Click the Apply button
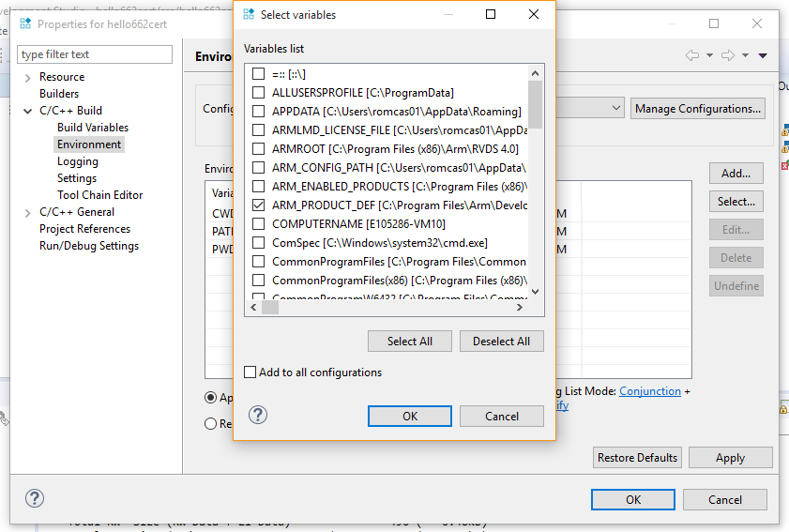The image size is (789, 532). click(730, 458)
